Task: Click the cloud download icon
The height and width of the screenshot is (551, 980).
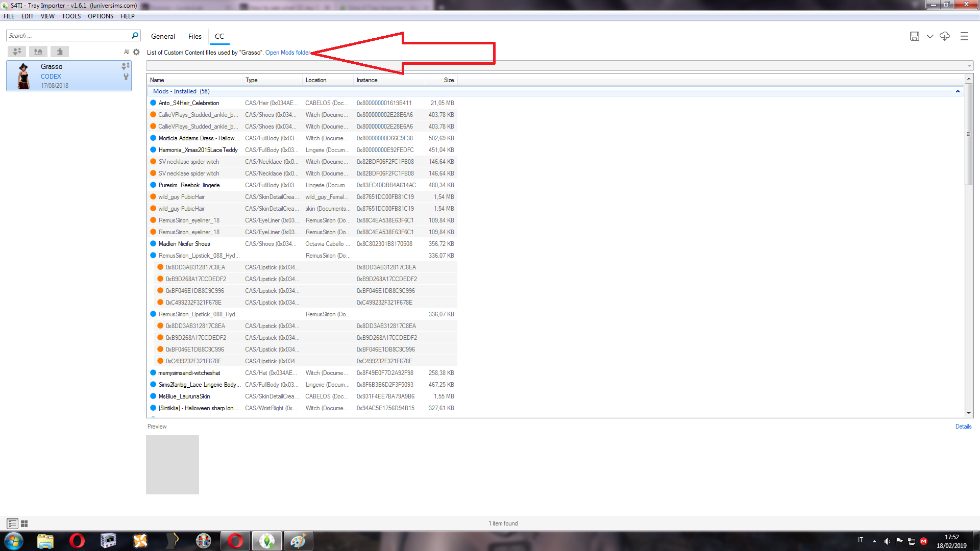Action: pos(945,36)
